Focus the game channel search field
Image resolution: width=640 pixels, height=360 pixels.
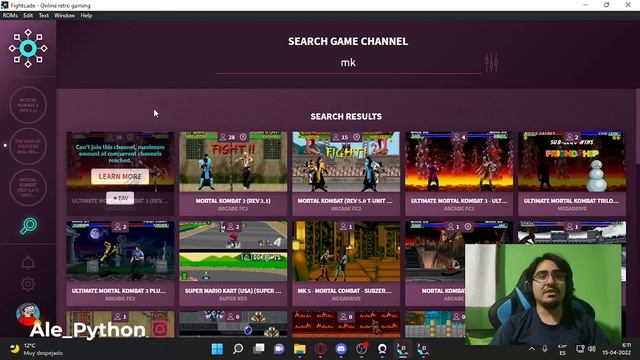348,63
